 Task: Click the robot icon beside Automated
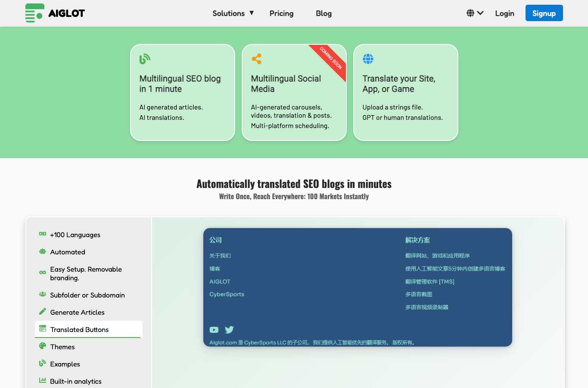click(43, 251)
